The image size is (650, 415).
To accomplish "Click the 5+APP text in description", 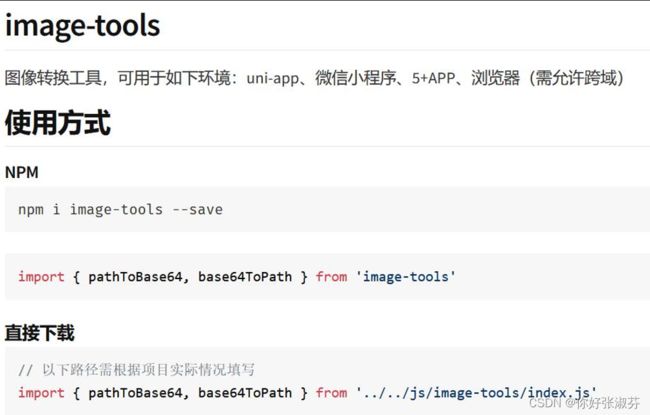I will tap(433, 78).
